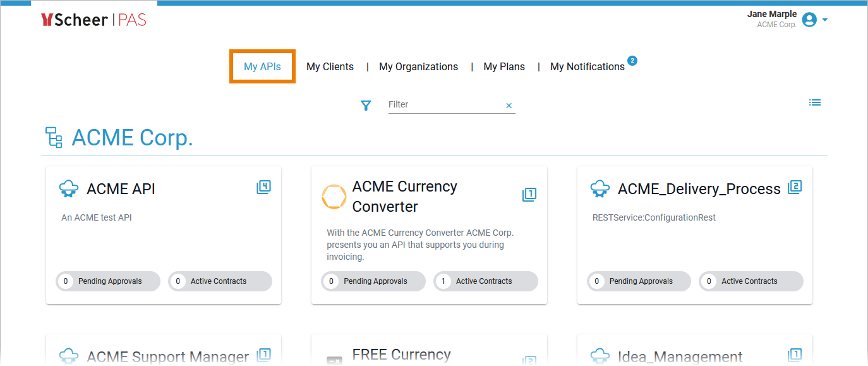The image size is (868, 366).
Task: Click Active Contracts on ACME_Delivery_Process
Action: pyautogui.click(x=750, y=281)
